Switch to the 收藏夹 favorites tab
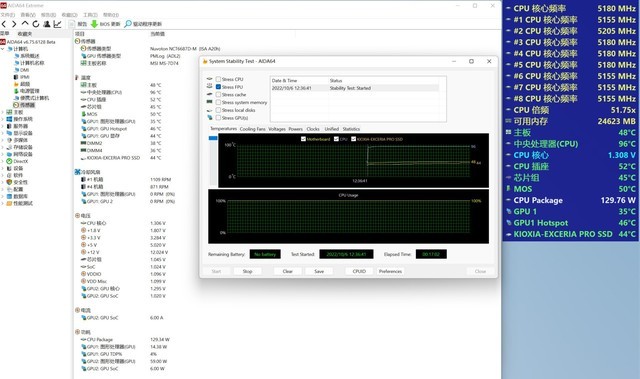 pos(25,34)
